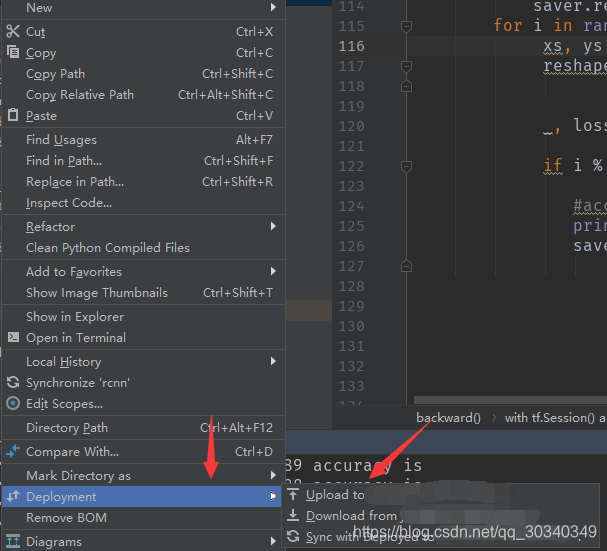Image resolution: width=607 pixels, height=551 pixels.
Task: Click the Paste clipboard icon
Action: [x=13, y=115]
